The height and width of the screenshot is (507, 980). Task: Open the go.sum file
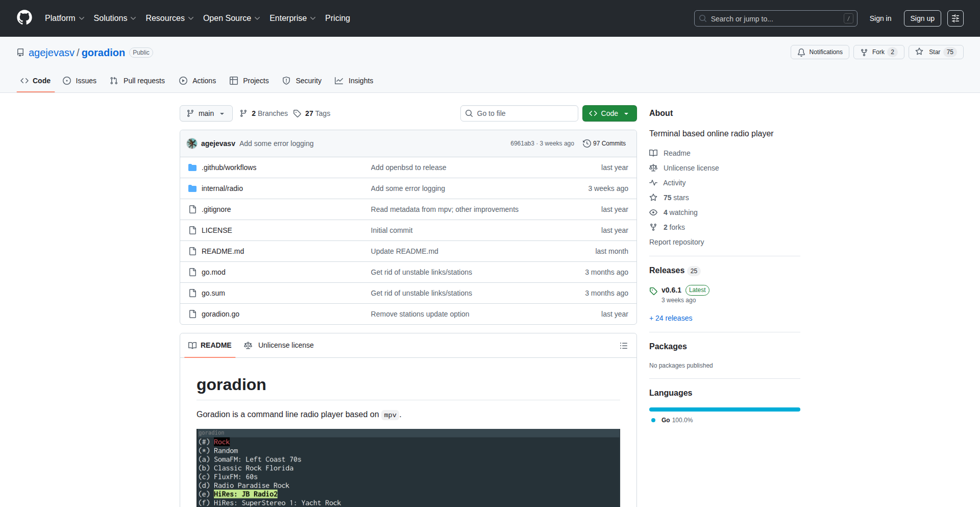pyautogui.click(x=213, y=293)
